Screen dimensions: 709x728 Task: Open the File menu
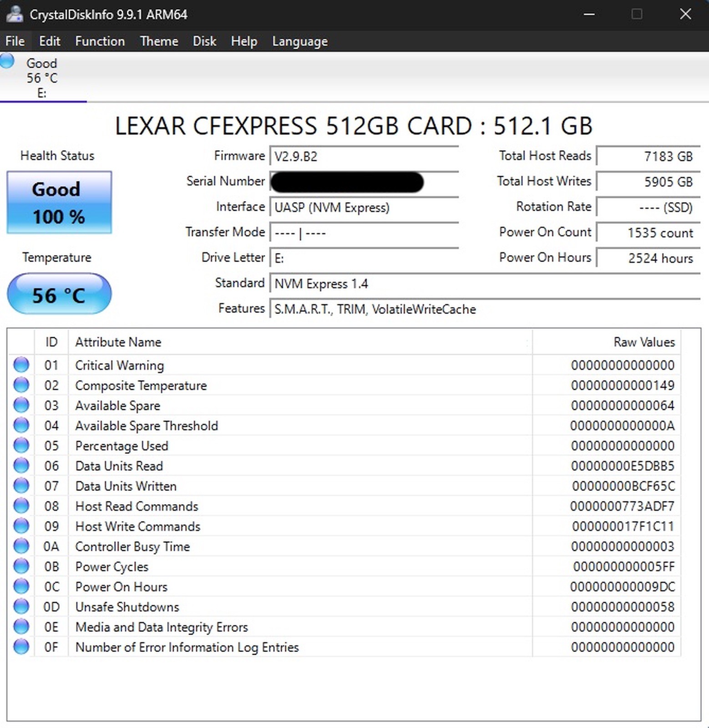15,41
